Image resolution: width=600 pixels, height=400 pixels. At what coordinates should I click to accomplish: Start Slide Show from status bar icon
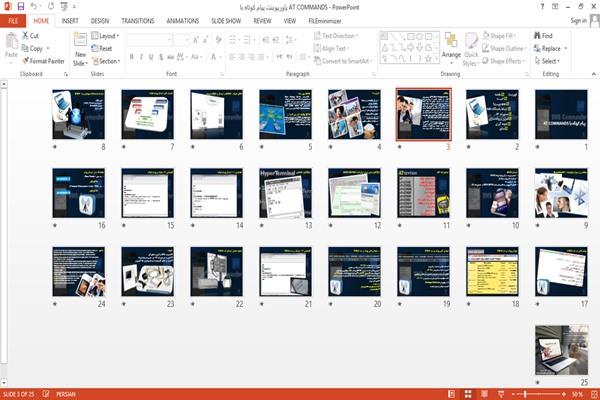pos(501,394)
